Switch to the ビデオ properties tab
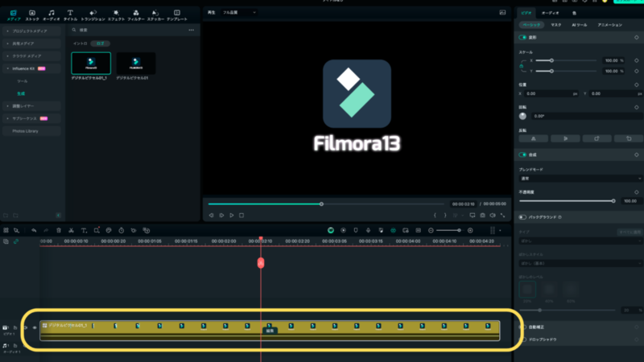Viewport: 644px width, 362px height. (x=526, y=13)
